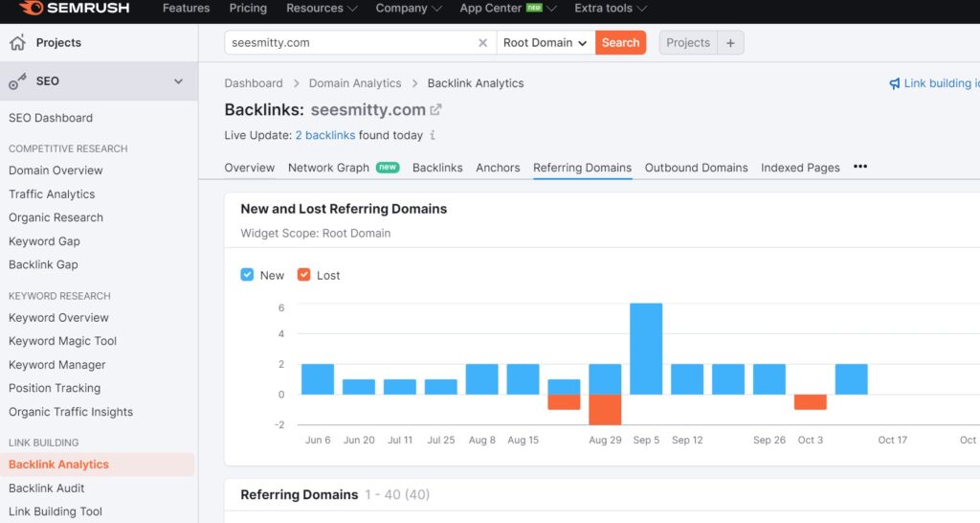This screenshot has height=523, width=980.
Task: Click the info icon beside Live Update
Action: 433,135
